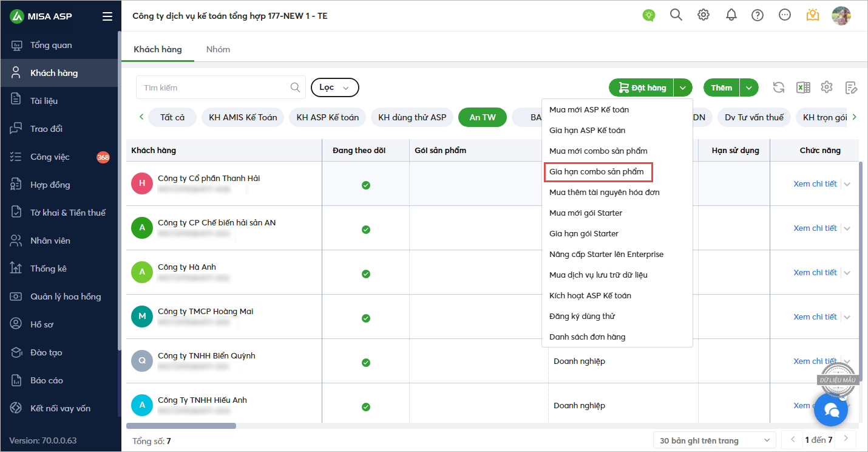Select the Dv Tư vấn thuế chip
The image size is (868, 452).
[754, 117]
